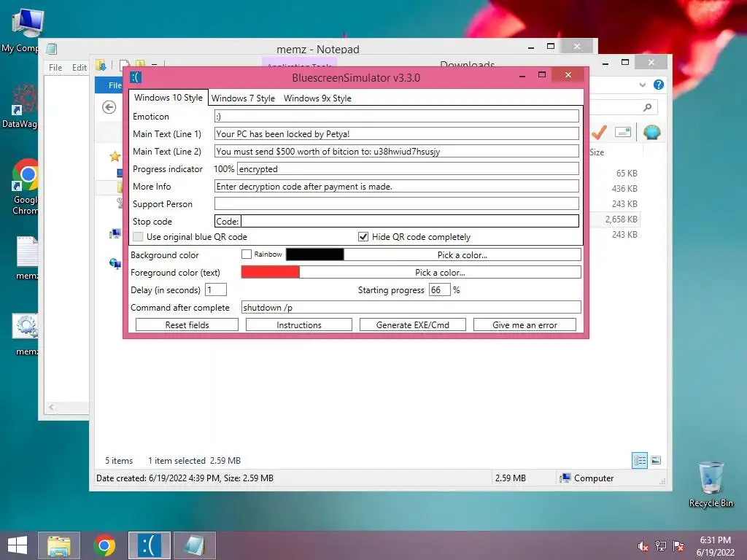Click the Notepad taskbar button
The height and width of the screenshot is (560, 747).
tap(194, 545)
